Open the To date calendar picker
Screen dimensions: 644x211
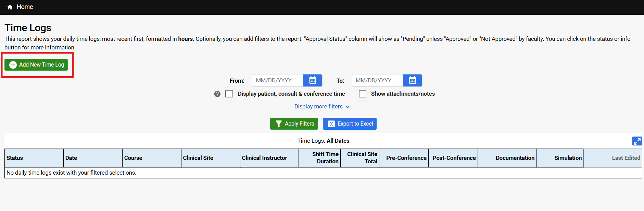tap(413, 80)
